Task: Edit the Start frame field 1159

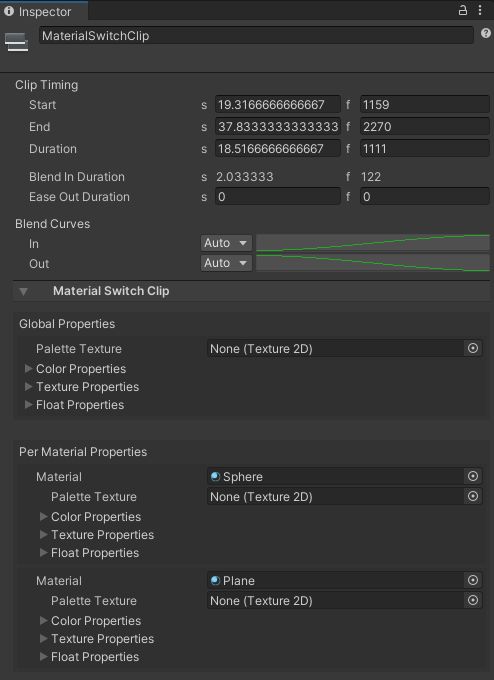Action: click(x=425, y=105)
